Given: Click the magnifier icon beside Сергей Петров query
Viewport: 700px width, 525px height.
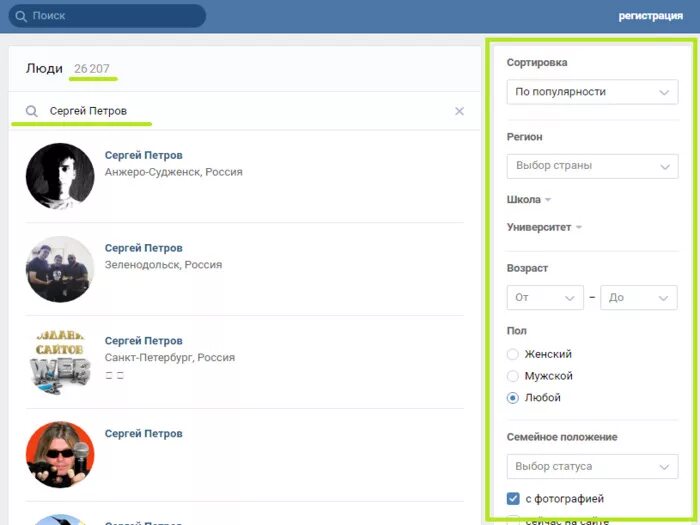Looking at the screenshot, I should pyautogui.click(x=31, y=111).
